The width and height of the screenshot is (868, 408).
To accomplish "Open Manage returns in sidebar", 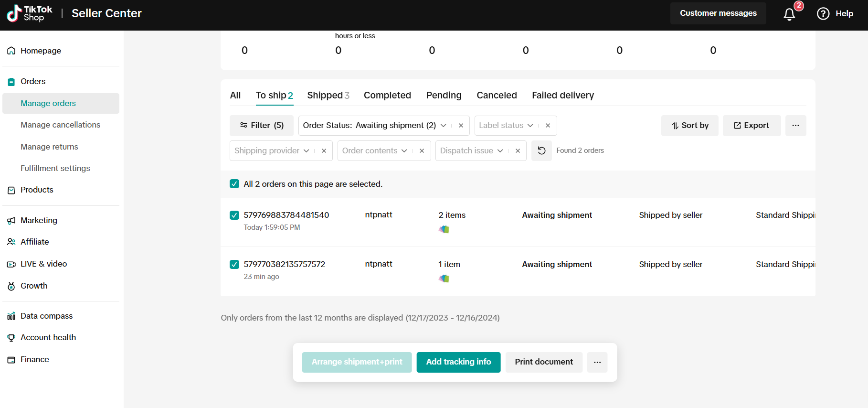I will [x=49, y=147].
